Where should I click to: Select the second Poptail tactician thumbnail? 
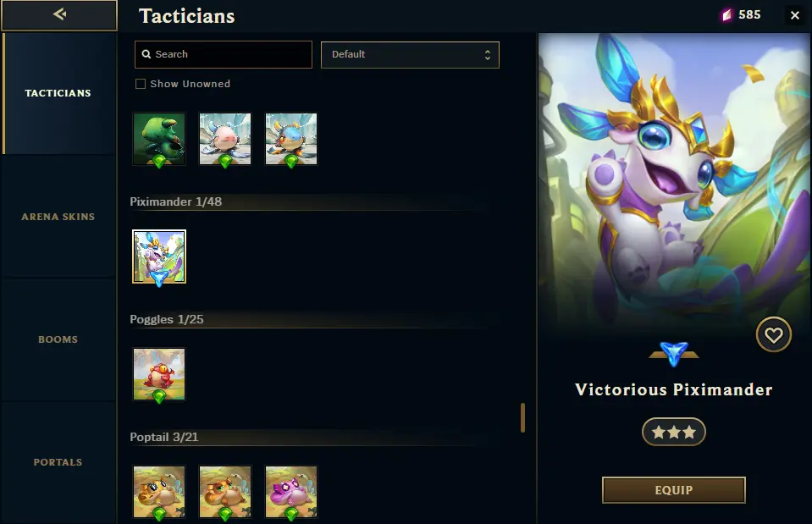point(225,492)
